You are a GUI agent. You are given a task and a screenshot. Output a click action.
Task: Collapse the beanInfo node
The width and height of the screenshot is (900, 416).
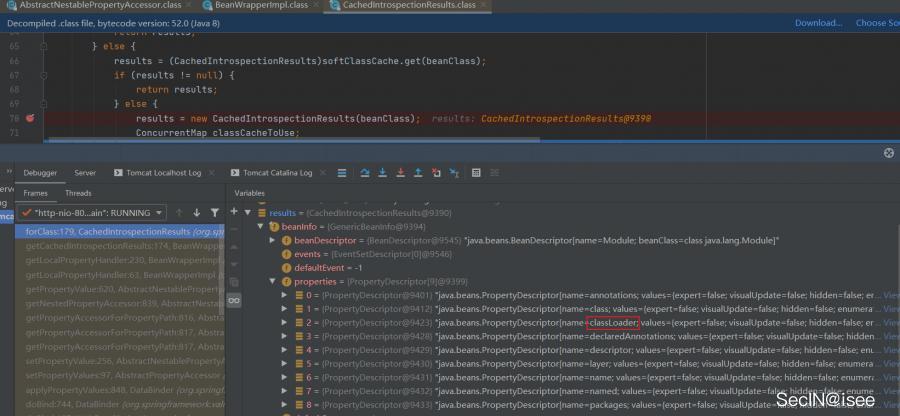pos(260,227)
